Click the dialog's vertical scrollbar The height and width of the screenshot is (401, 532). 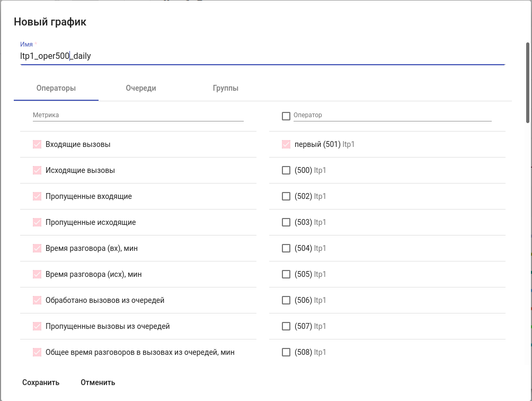(x=528, y=82)
